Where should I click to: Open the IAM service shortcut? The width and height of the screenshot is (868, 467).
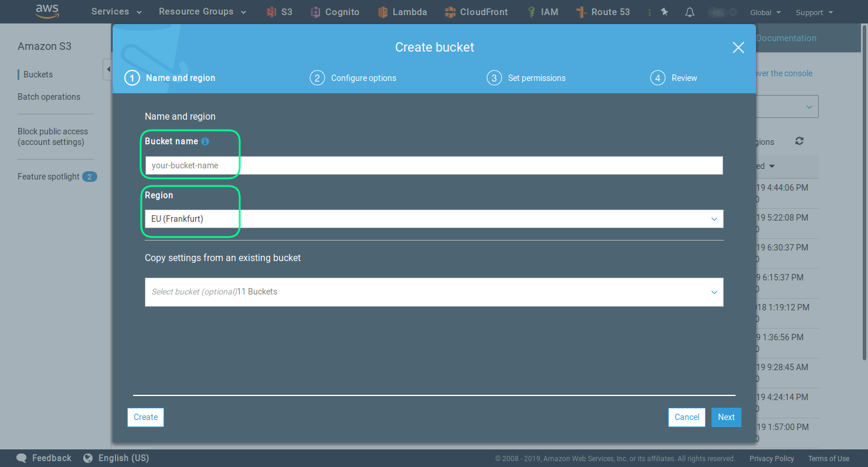543,12
